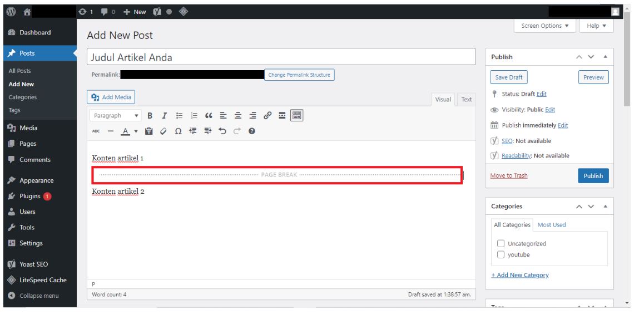Open the New content menu
644x314 pixels.
[135, 12]
